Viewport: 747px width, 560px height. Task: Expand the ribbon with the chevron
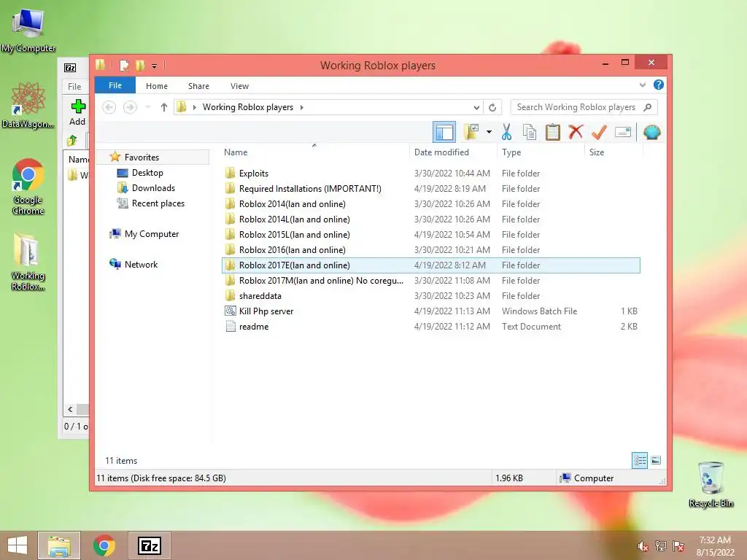tap(642, 85)
